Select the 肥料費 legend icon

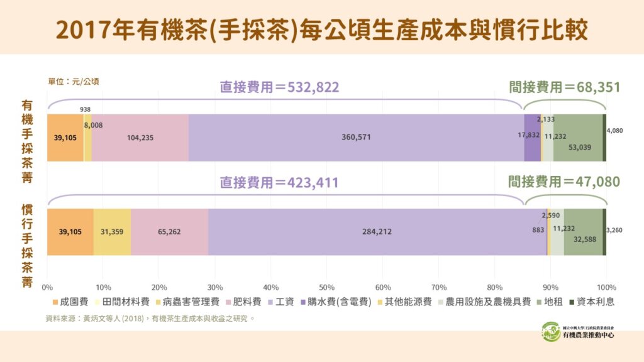pyautogui.click(x=227, y=302)
